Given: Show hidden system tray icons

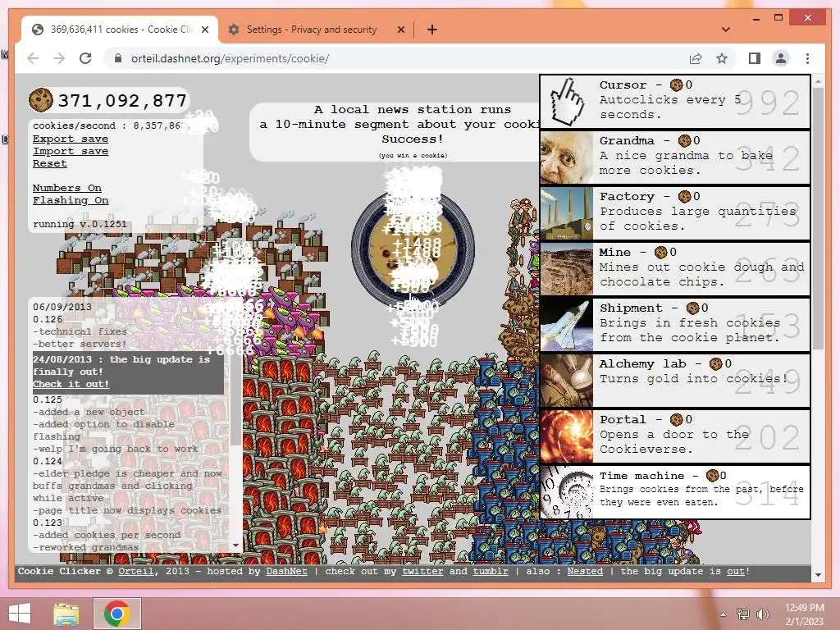Looking at the screenshot, I should 724,614.
